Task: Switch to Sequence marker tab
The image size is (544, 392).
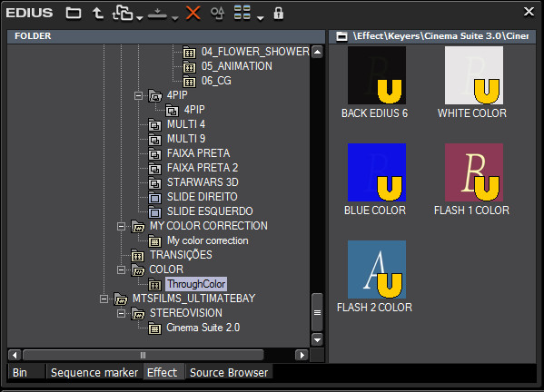Action: [x=94, y=373]
